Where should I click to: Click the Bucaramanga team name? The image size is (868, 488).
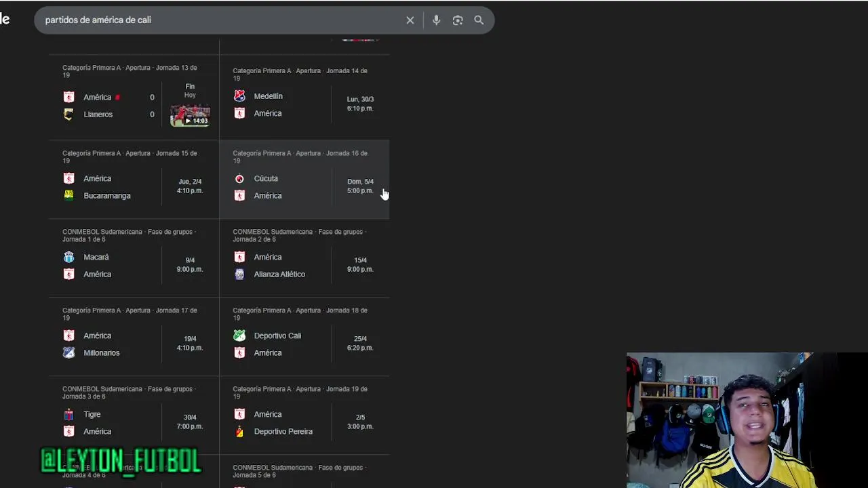pyautogui.click(x=107, y=195)
